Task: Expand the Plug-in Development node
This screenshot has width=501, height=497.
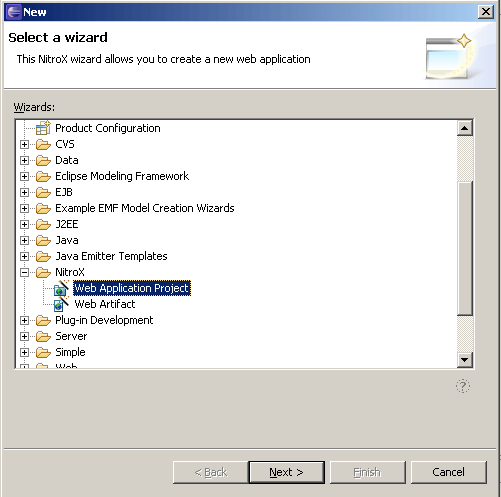Action: [x=24, y=321]
